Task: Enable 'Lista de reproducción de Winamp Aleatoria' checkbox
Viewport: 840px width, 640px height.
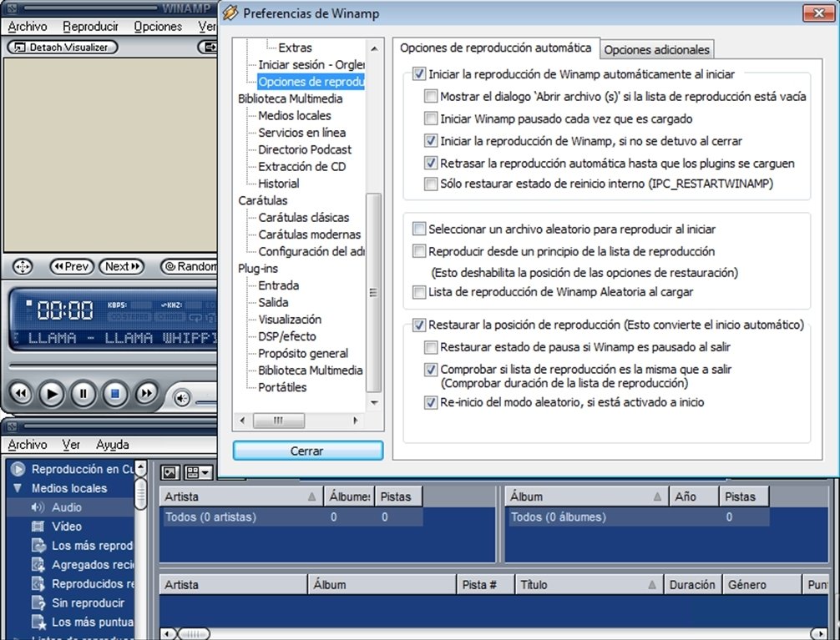Action: coord(419,292)
